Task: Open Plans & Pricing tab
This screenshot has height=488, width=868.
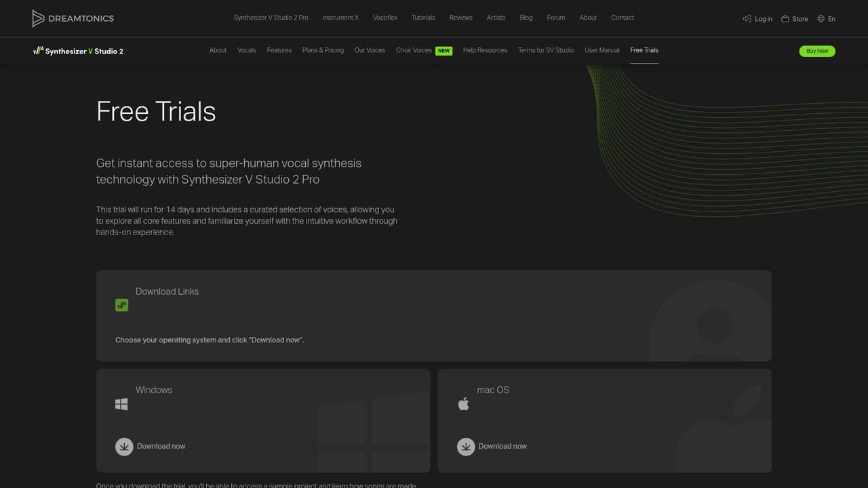Action: tap(323, 50)
